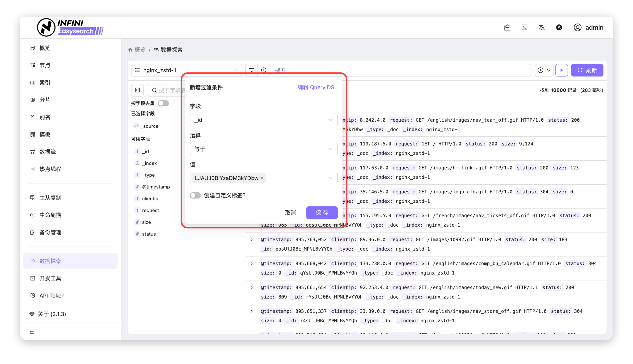
Task: Go to 索引 in the sidebar
Action: (45, 83)
